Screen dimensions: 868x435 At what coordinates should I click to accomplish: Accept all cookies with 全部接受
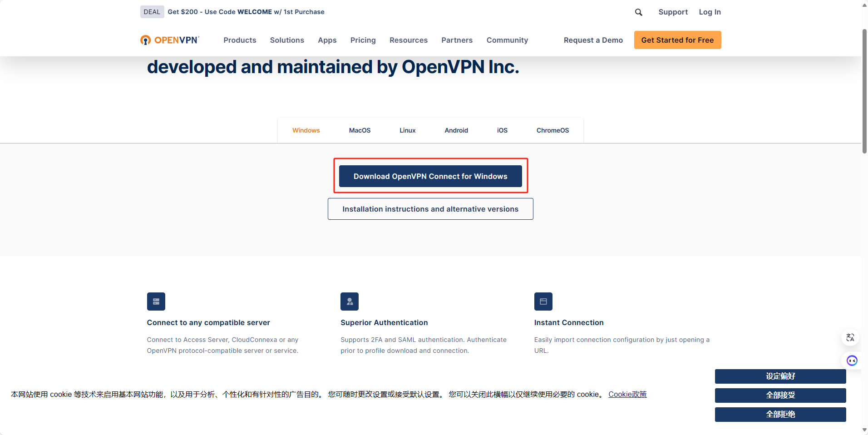[x=780, y=395]
